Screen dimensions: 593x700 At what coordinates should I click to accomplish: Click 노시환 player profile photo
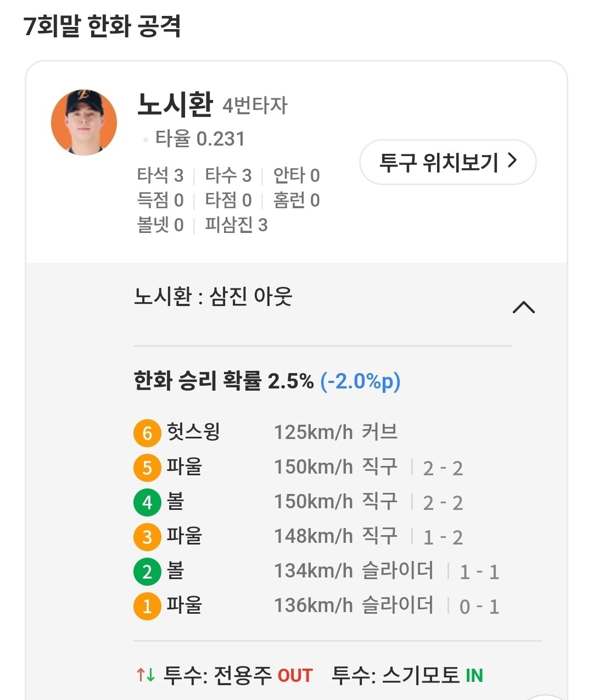pyautogui.click(x=84, y=123)
